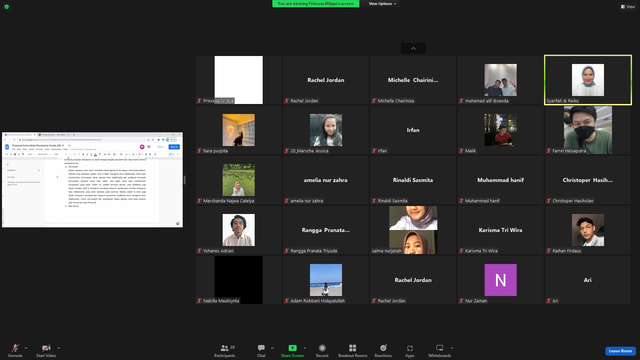The height and width of the screenshot is (360, 640).
Task: Select Irfan's participant tile
Action: [x=413, y=130]
